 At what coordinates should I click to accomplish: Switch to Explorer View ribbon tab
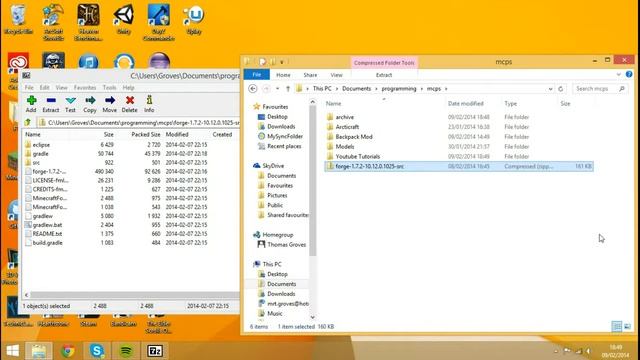pos(336,75)
